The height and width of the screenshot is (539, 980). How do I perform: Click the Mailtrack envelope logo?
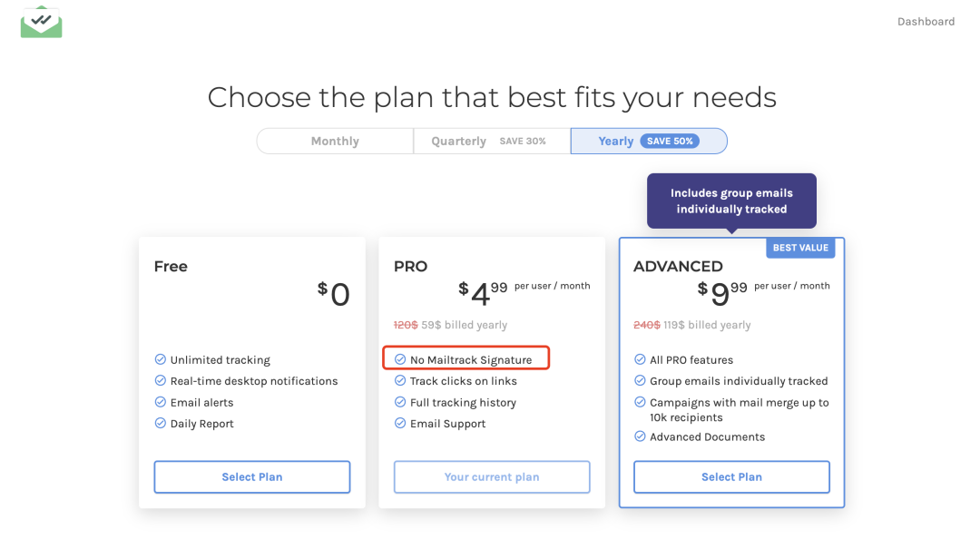(x=41, y=22)
